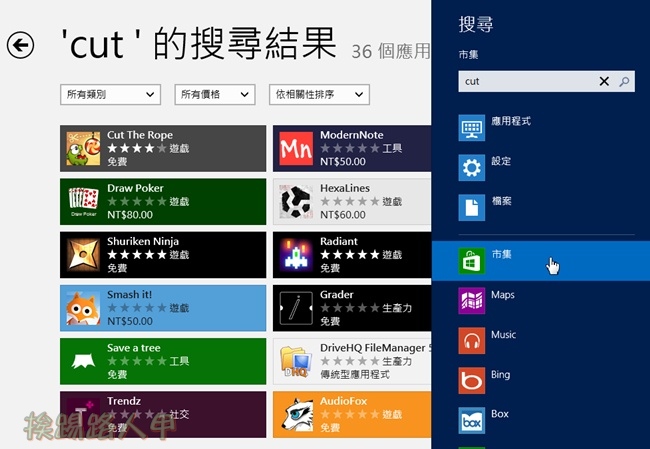Click 傳統型應用程式 text under DriveHQ
The height and width of the screenshot is (449, 650).
tap(354, 375)
